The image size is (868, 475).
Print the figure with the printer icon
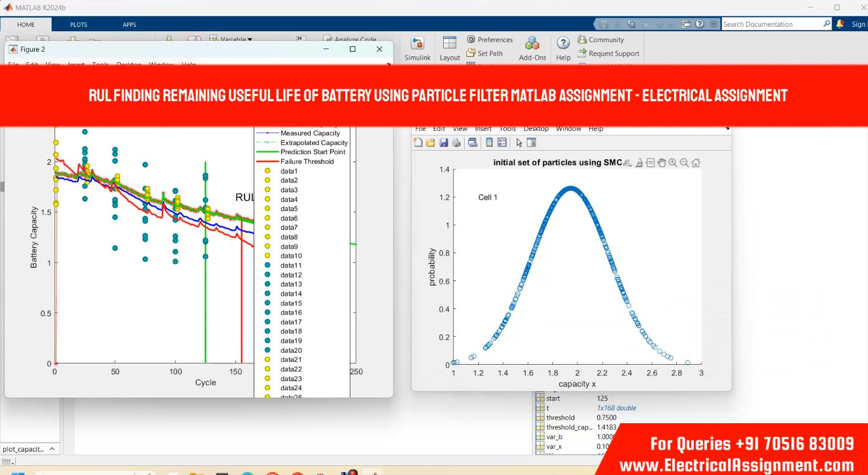click(x=456, y=143)
